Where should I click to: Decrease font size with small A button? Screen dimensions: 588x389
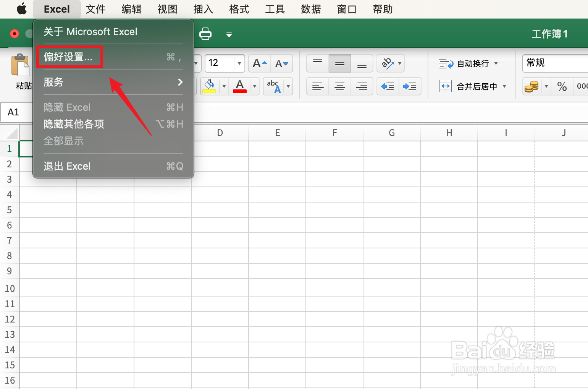(x=282, y=63)
